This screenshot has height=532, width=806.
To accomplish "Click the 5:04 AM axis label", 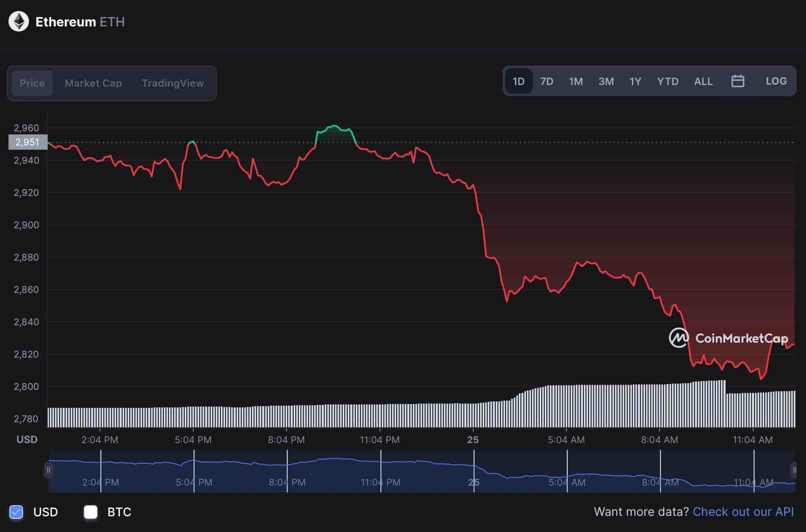I will pyautogui.click(x=566, y=440).
